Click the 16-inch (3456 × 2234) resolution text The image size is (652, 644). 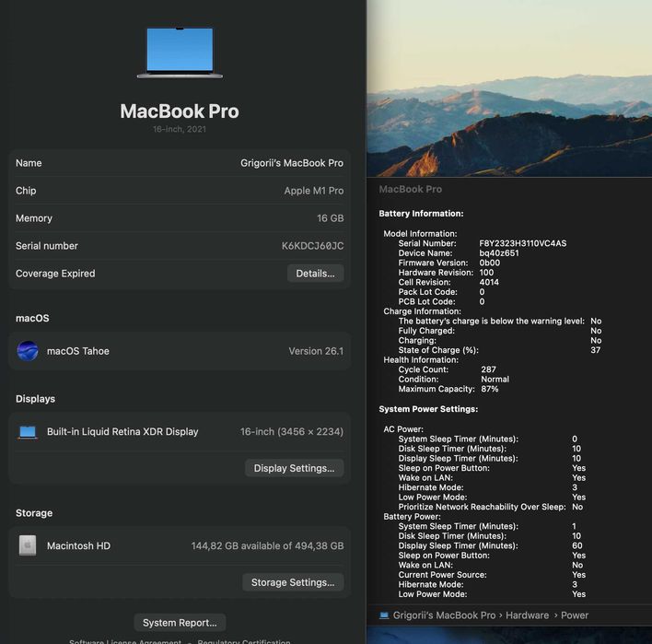click(x=292, y=432)
